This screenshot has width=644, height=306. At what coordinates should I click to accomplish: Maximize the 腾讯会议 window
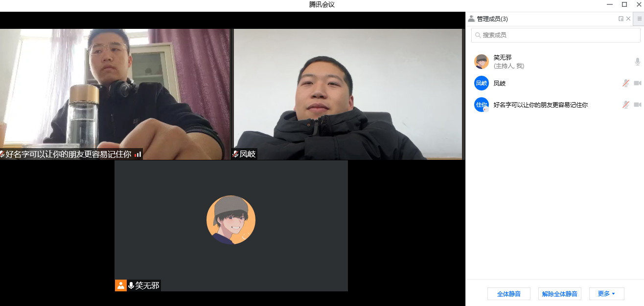624,4
